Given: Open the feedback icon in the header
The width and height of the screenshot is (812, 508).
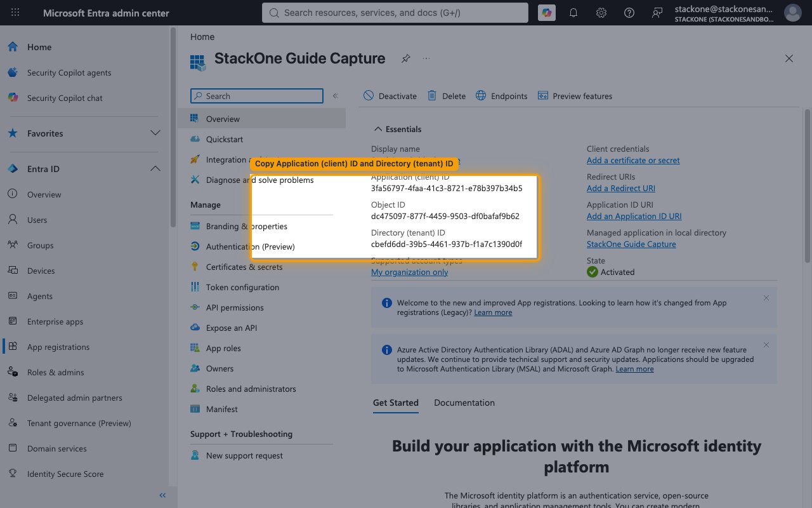Looking at the screenshot, I should (657, 13).
